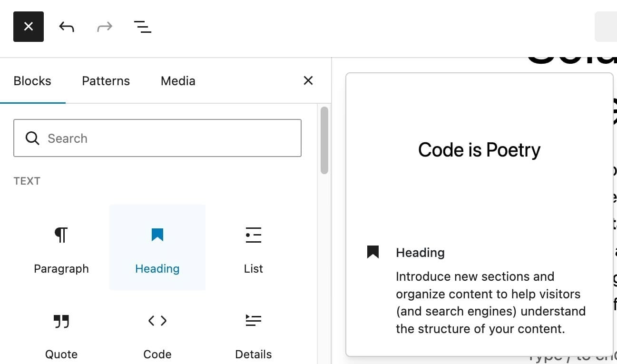Screen dimensions: 617x364
Task: Choose the Quote block
Action: 61,321
